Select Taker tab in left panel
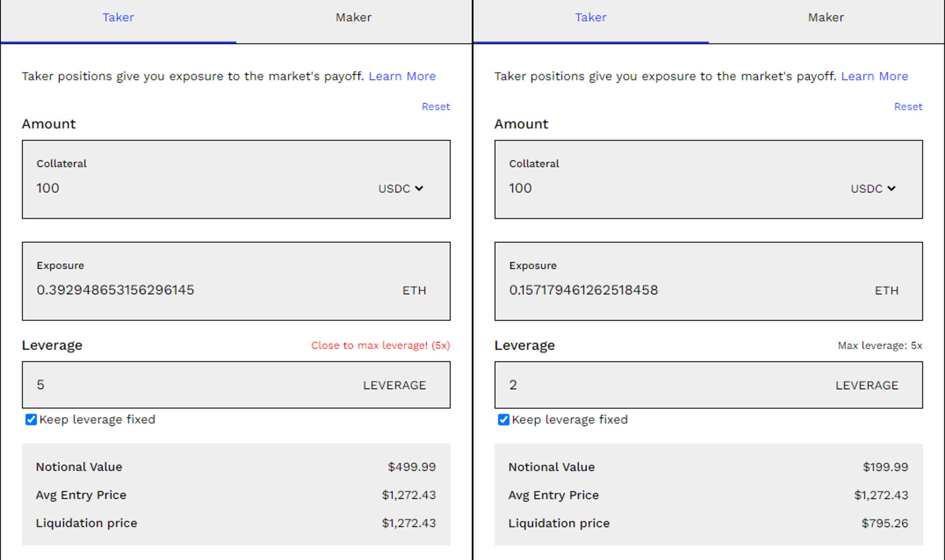The height and width of the screenshot is (560, 945). click(x=118, y=18)
